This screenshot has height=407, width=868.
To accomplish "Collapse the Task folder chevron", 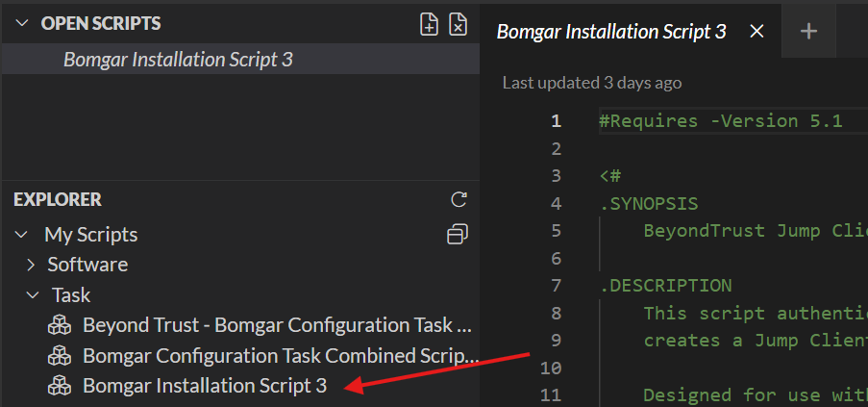I will [x=32, y=295].
